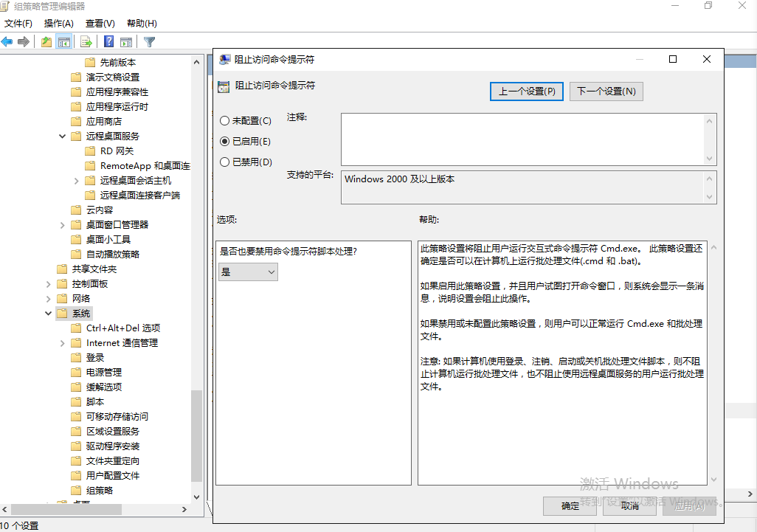Collapse the 远程桌面服务 tree node
The image size is (757, 532).
(62, 137)
